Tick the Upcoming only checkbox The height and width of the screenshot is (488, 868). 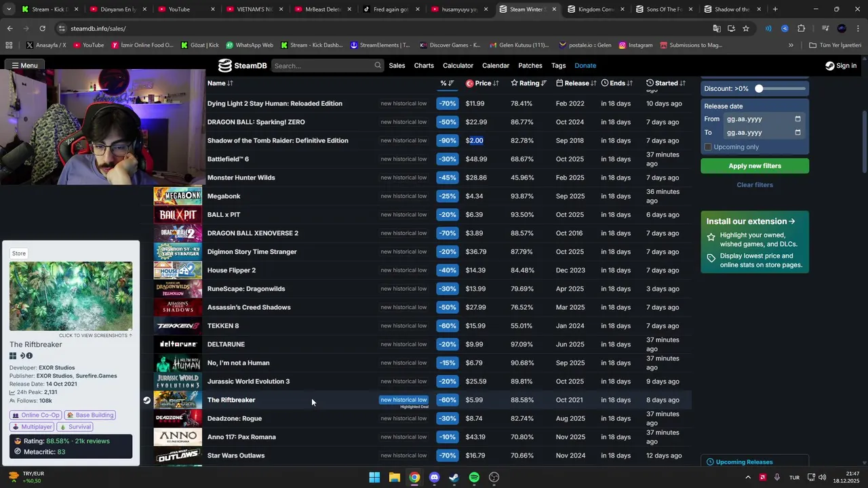708,147
